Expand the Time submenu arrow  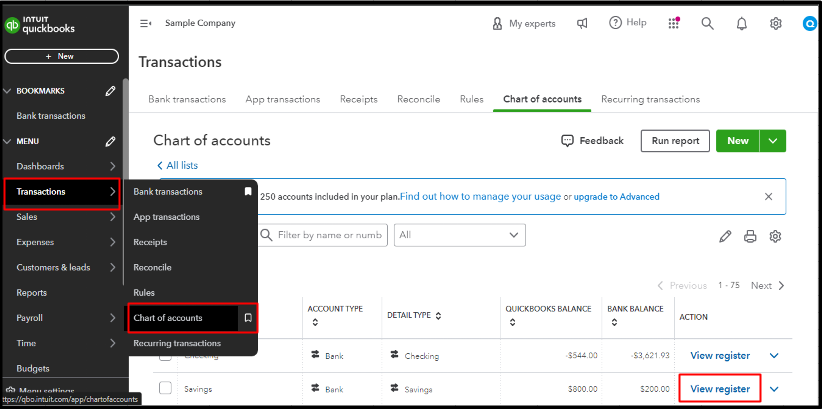[x=113, y=343]
